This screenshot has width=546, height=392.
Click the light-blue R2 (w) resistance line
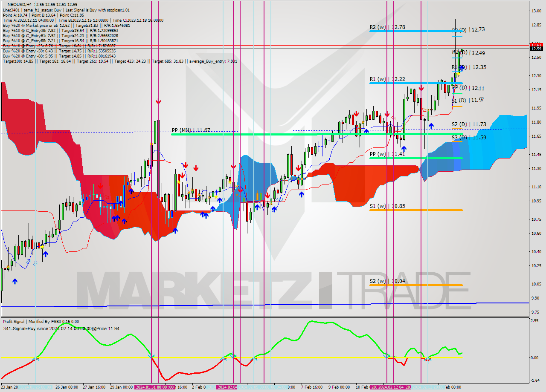416,31
